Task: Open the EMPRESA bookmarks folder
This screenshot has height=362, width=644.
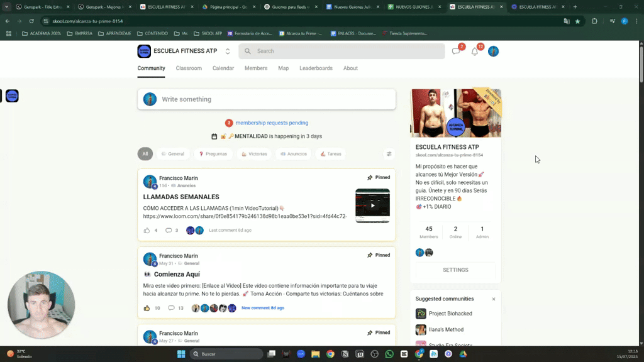Action: coord(79,34)
